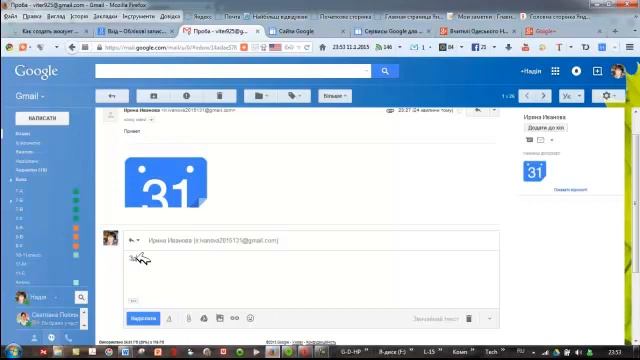Open the Історія menu

(79, 16)
